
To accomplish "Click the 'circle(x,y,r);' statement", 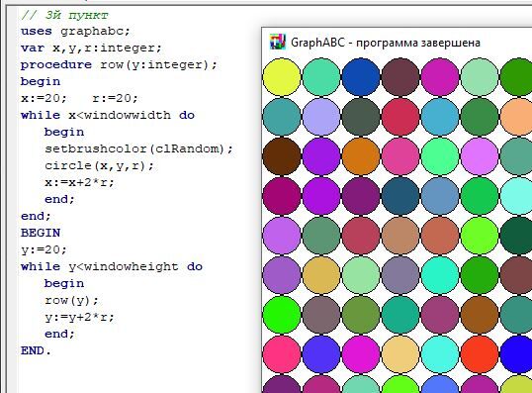I will click(99, 165).
